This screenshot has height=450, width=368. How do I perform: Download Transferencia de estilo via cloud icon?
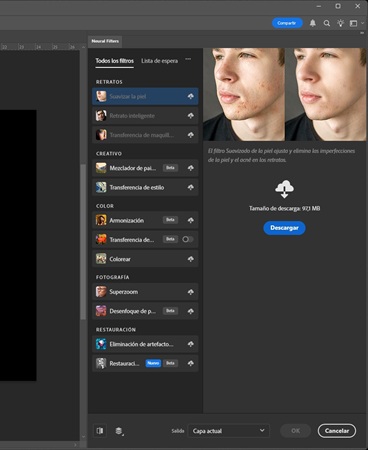[190, 187]
